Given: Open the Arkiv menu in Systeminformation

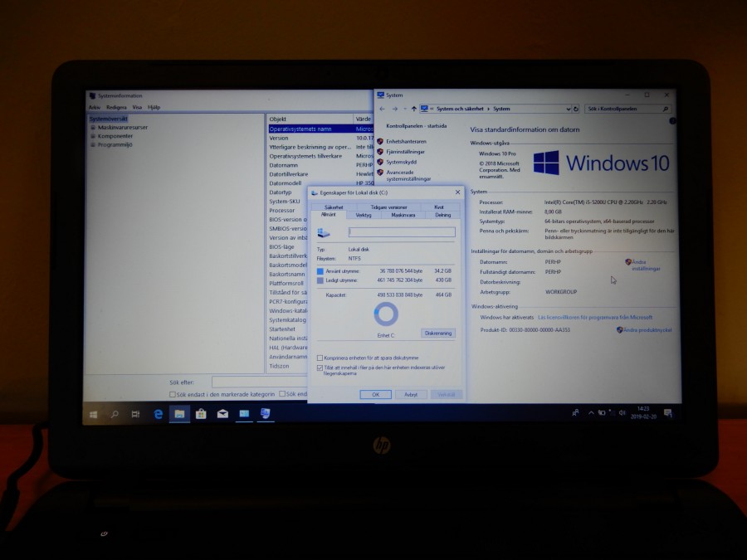Looking at the screenshot, I should point(95,107).
